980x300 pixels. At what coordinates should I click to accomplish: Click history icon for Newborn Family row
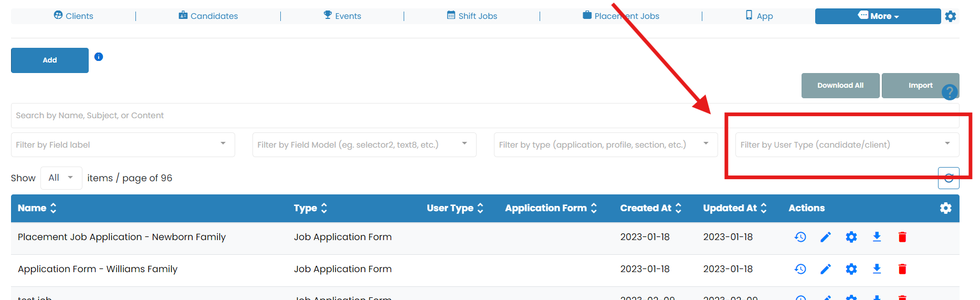click(x=800, y=237)
